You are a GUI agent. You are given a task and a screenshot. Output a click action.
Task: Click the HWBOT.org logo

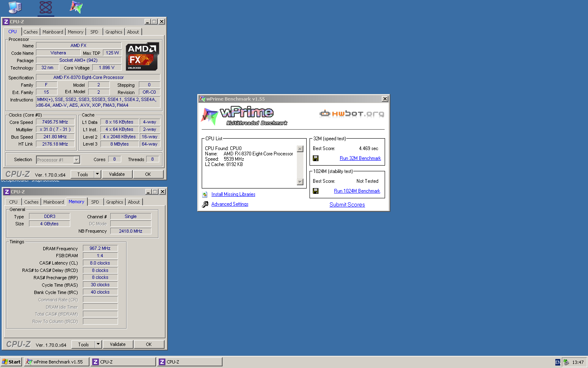pyautogui.click(x=352, y=113)
